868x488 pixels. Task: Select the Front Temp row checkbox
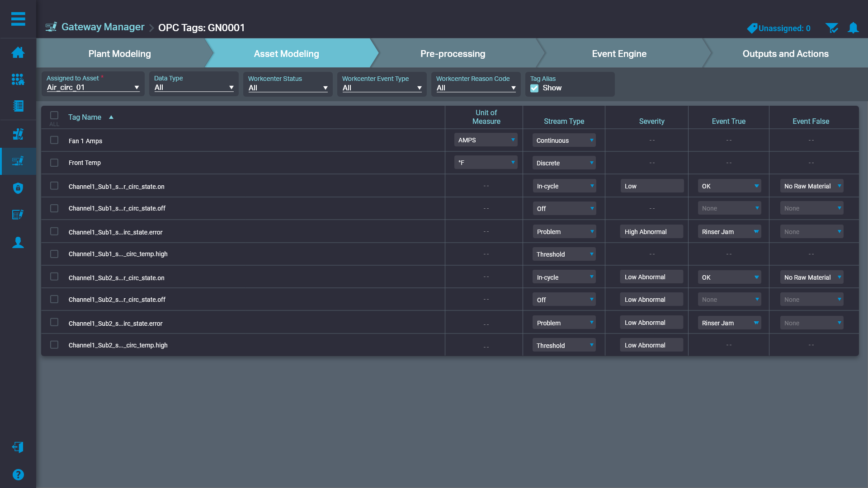tap(54, 163)
